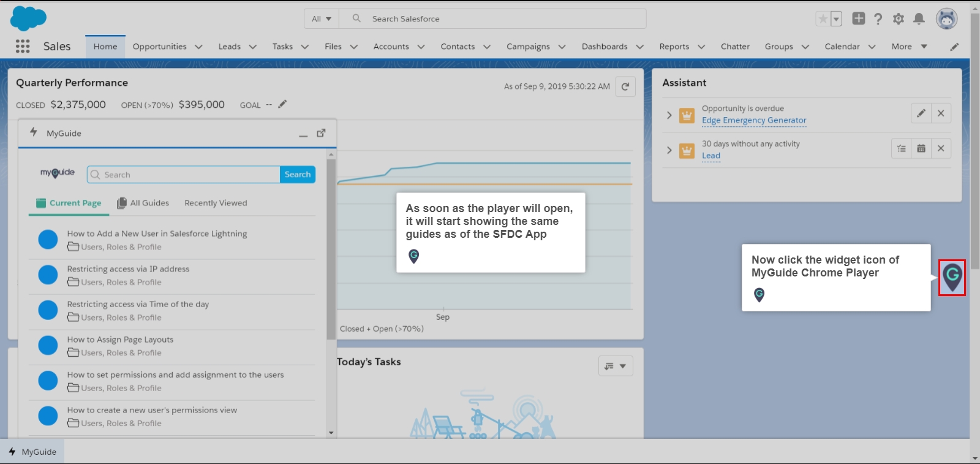
Task: Create a task for the inactive lead
Action: point(901,148)
